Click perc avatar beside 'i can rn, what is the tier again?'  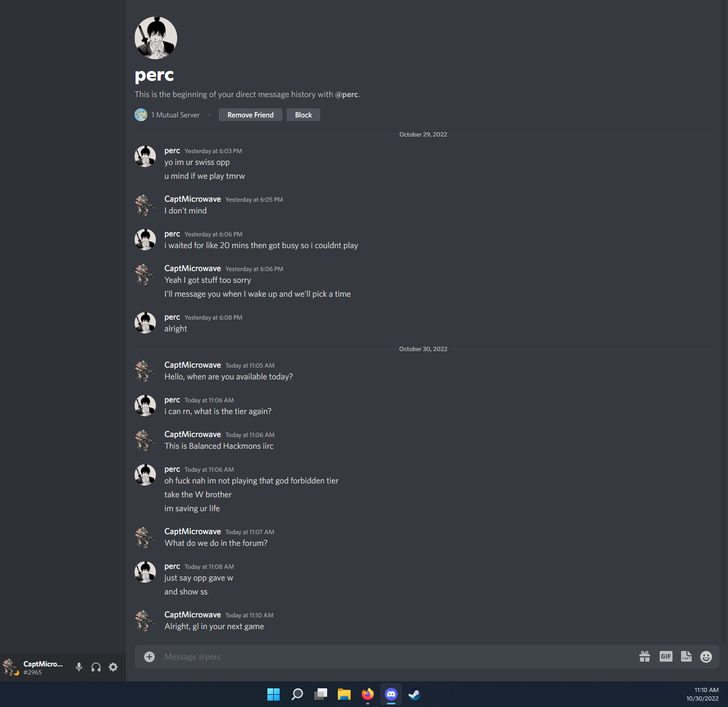145,406
